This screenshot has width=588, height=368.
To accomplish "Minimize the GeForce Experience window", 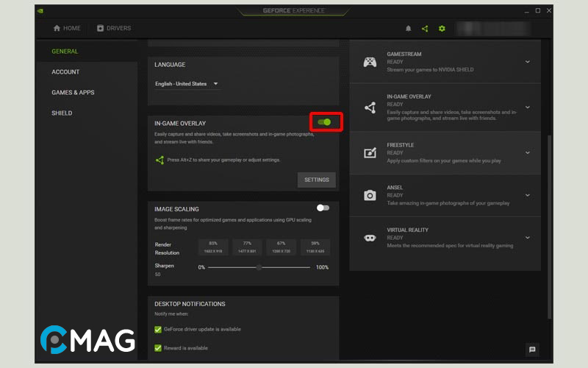I will [526, 11].
